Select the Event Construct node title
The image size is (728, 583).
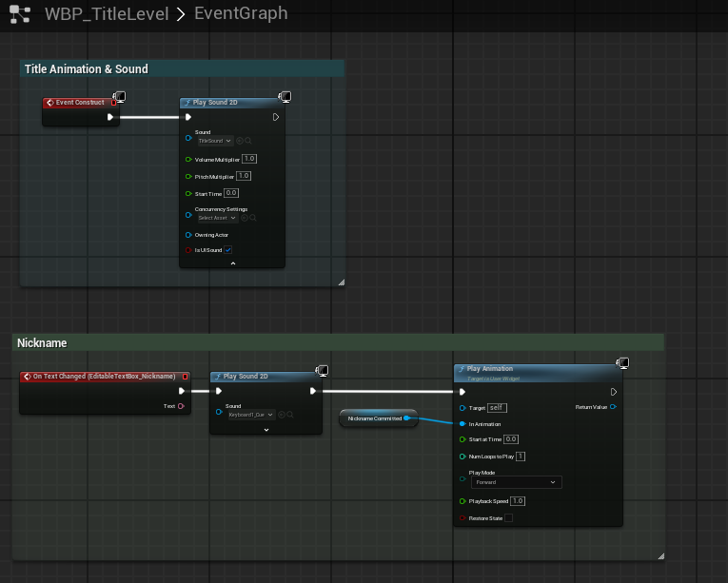pos(80,102)
